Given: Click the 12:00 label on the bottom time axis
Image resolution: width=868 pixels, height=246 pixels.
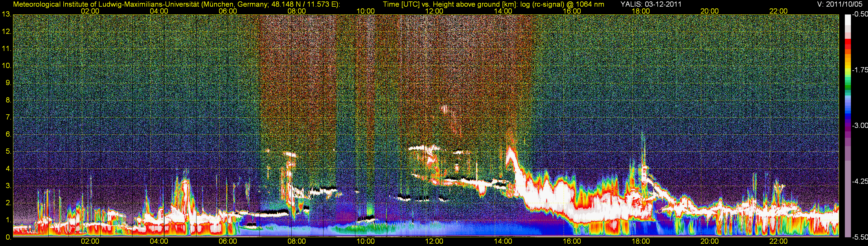Looking at the screenshot, I should (434, 242).
